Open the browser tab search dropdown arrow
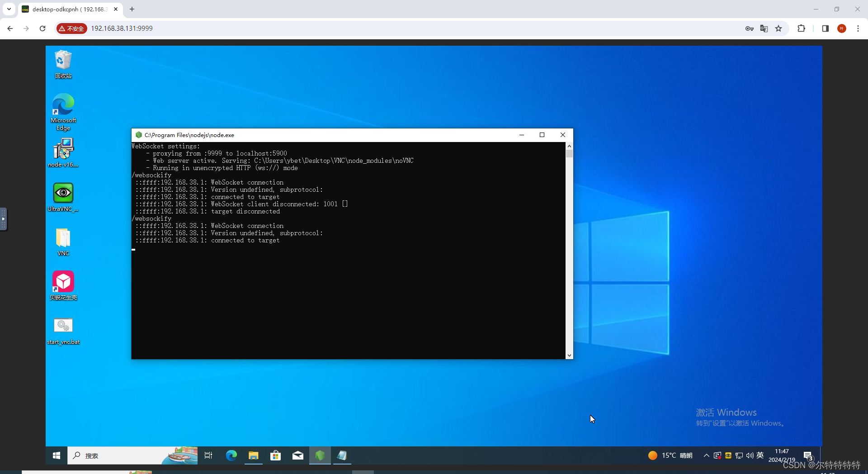 tap(9, 9)
